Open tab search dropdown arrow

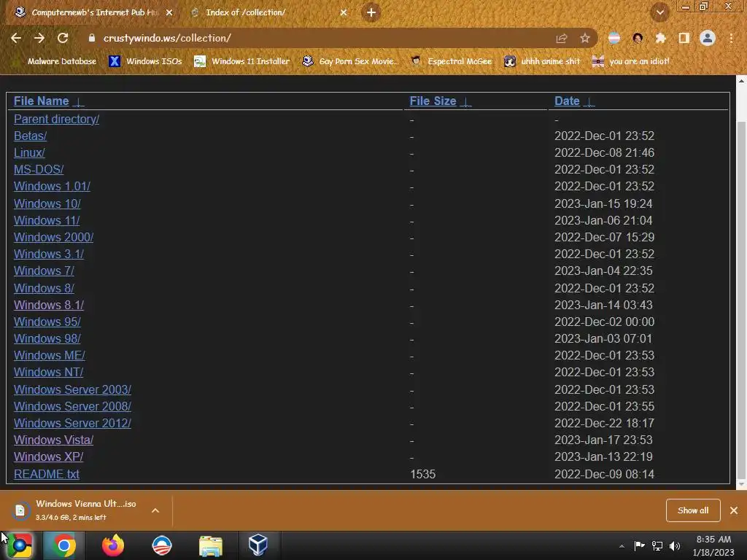(660, 13)
